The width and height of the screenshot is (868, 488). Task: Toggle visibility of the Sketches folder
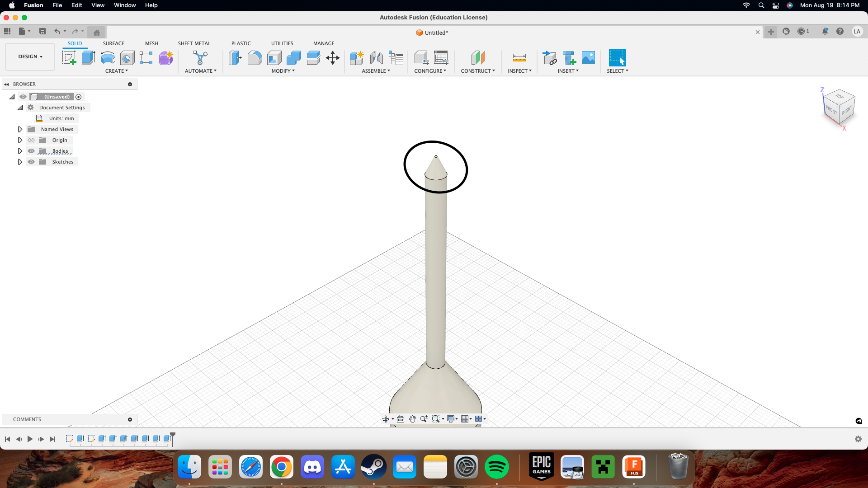click(x=31, y=162)
